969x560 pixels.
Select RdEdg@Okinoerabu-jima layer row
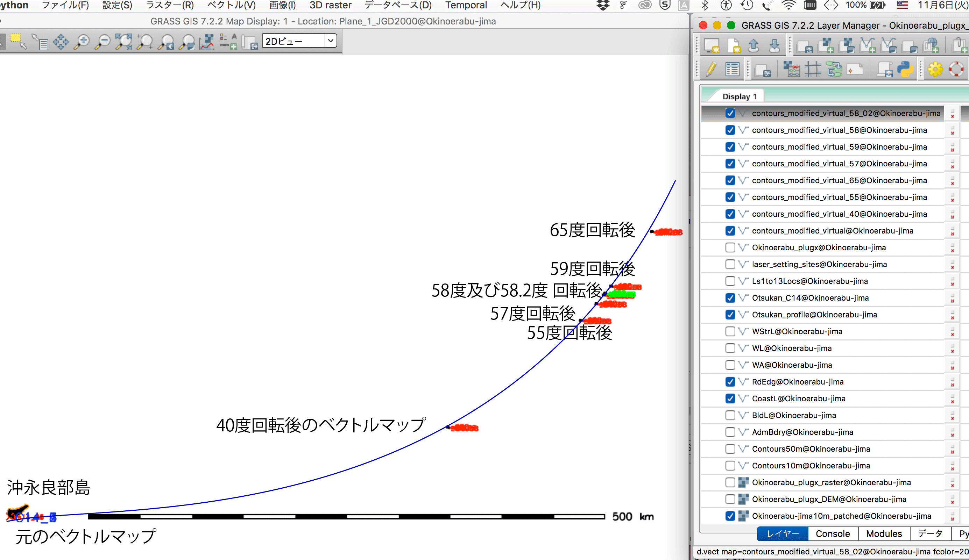[x=823, y=382]
